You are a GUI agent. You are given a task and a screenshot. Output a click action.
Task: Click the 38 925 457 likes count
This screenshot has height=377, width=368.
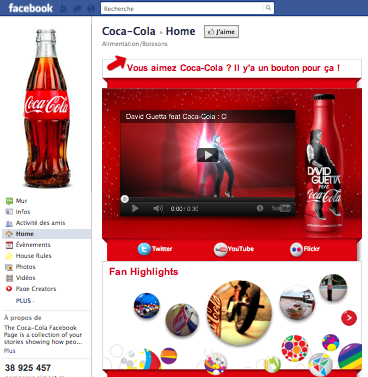click(28, 368)
